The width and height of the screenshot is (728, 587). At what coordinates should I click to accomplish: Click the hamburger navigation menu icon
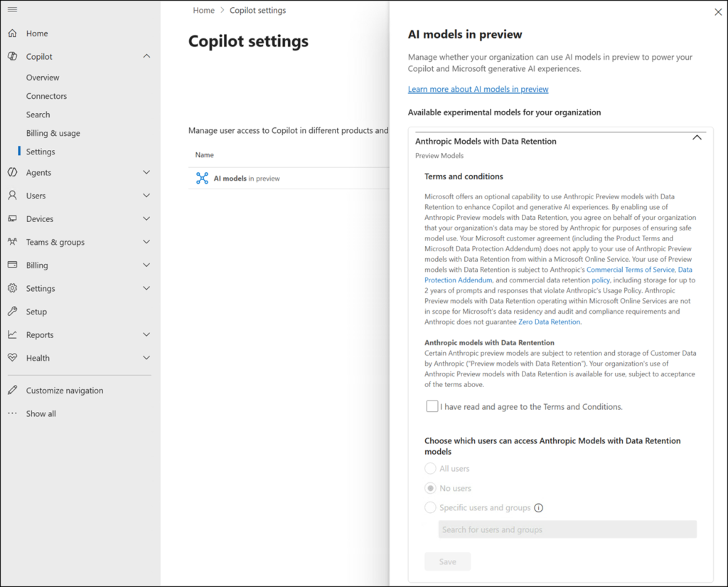click(13, 9)
